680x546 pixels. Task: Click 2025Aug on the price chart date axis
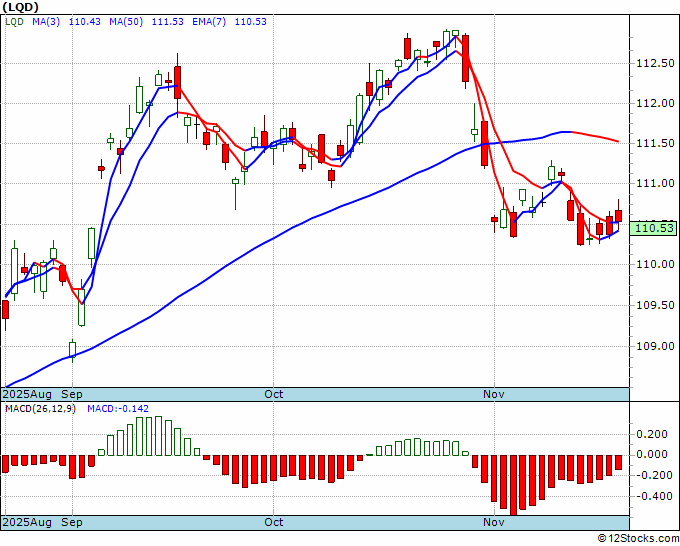(x=27, y=394)
